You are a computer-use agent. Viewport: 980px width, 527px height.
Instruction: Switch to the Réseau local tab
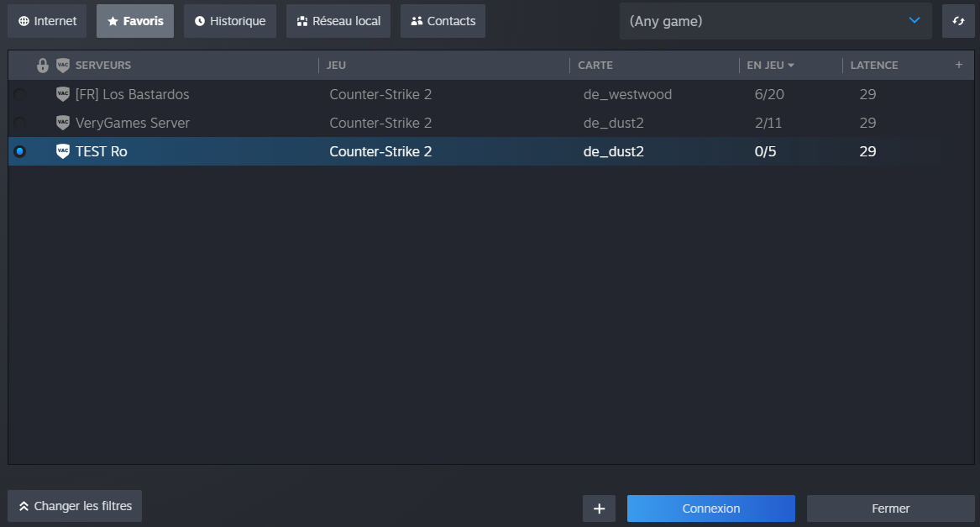[338, 20]
